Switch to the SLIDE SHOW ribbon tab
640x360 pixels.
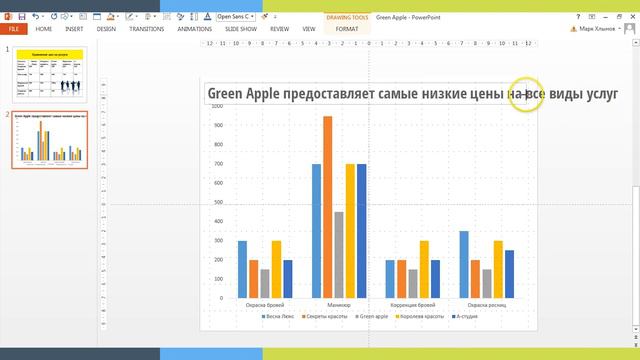[x=241, y=29]
